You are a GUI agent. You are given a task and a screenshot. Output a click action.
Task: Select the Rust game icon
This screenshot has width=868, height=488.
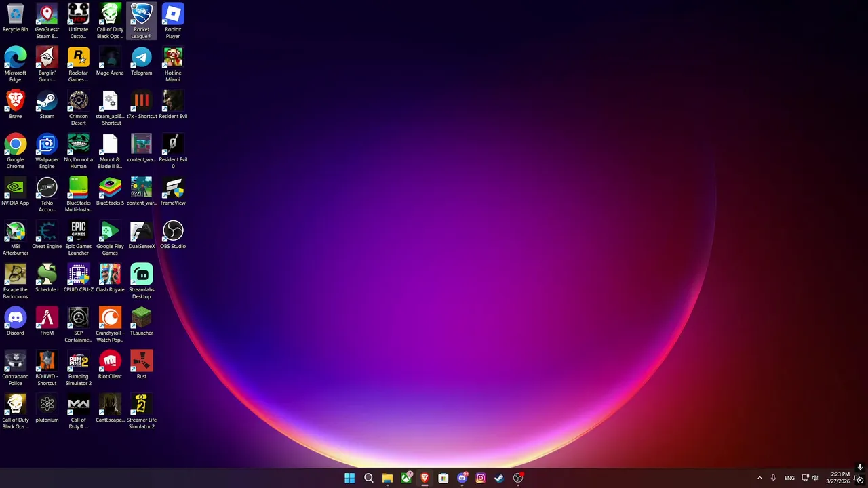click(141, 365)
